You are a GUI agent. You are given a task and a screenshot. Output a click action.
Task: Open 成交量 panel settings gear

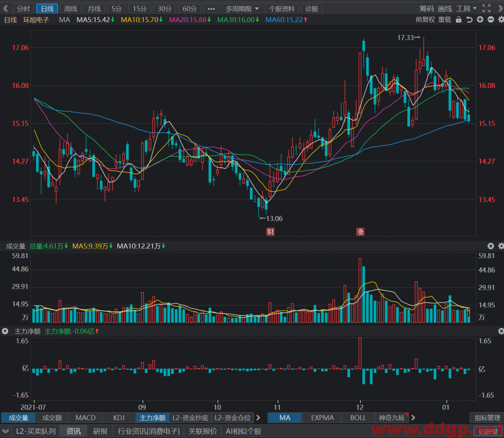501,246
